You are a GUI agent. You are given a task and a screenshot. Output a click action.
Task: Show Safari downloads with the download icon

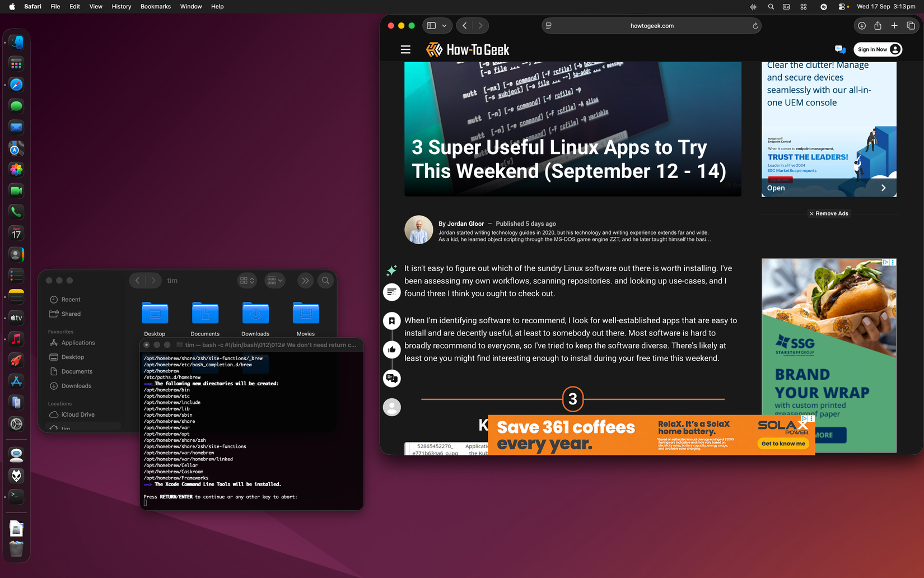(861, 25)
